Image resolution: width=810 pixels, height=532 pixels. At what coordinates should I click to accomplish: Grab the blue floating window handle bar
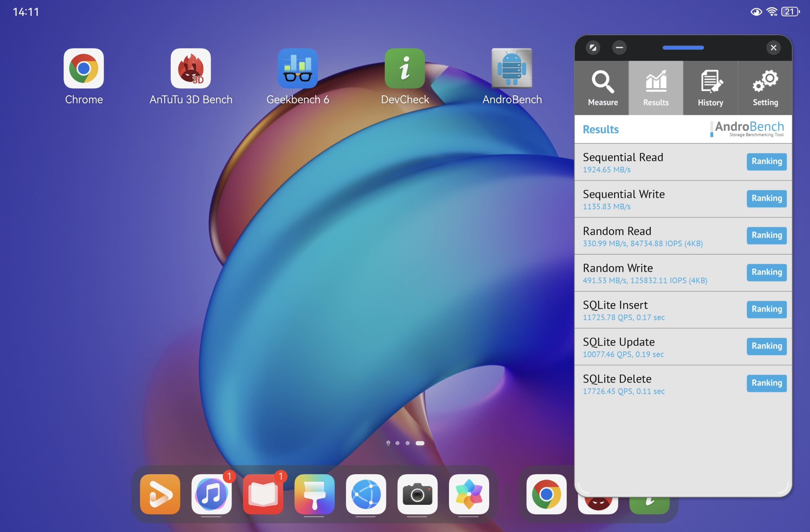pyautogui.click(x=683, y=48)
